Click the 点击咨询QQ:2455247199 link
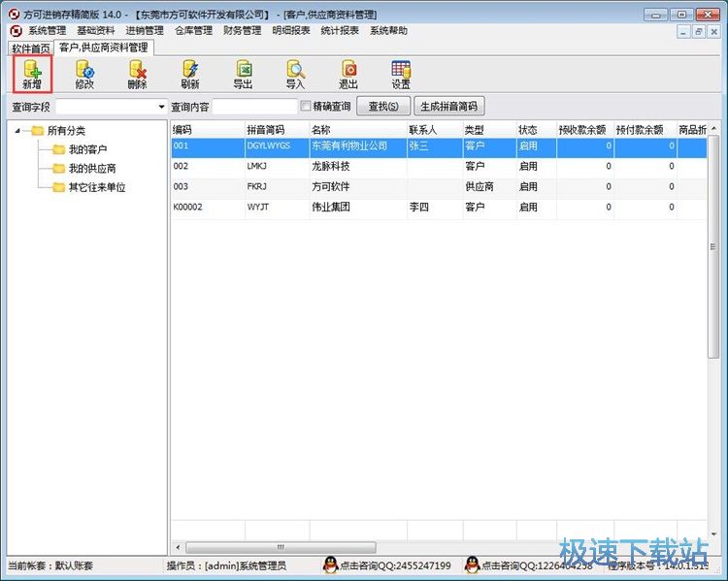The image size is (728, 581). click(x=395, y=566)
